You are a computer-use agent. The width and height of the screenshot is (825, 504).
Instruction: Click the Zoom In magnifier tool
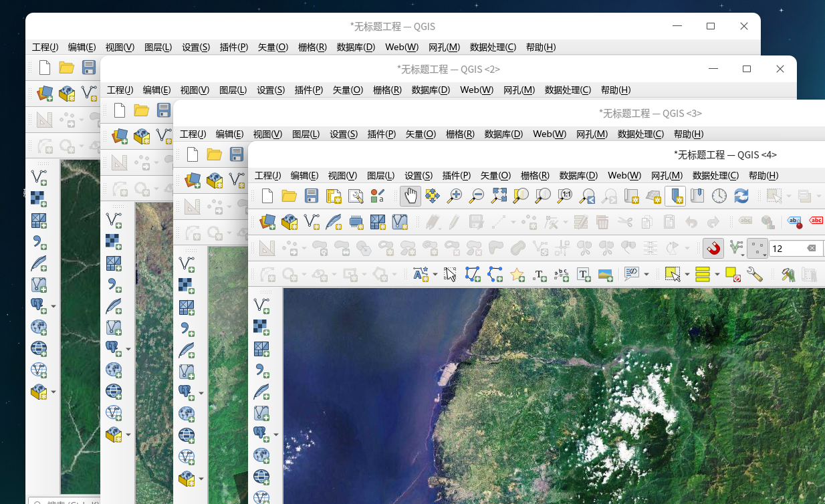(454, 196)
